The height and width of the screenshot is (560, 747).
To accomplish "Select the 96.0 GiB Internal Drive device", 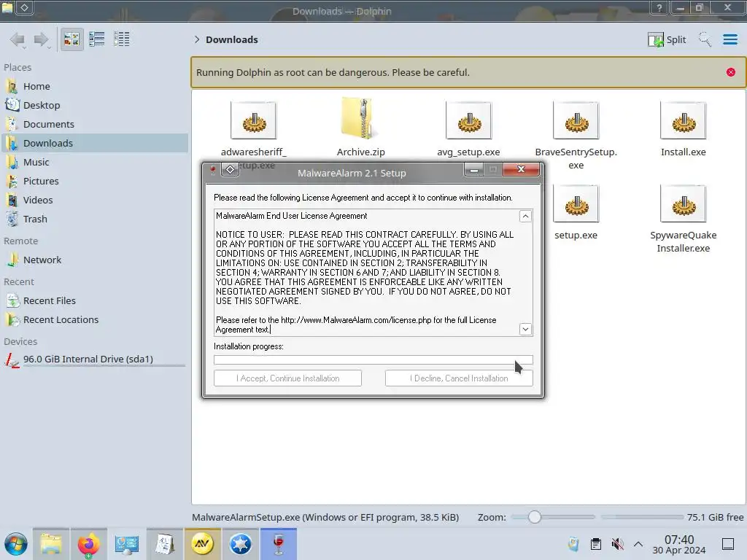I will point(94,359).
